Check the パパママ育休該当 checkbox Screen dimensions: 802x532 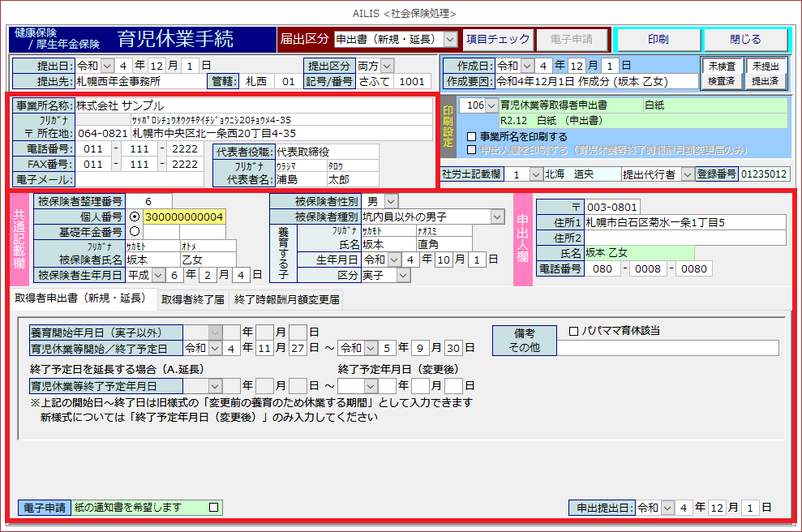(574, 331)
